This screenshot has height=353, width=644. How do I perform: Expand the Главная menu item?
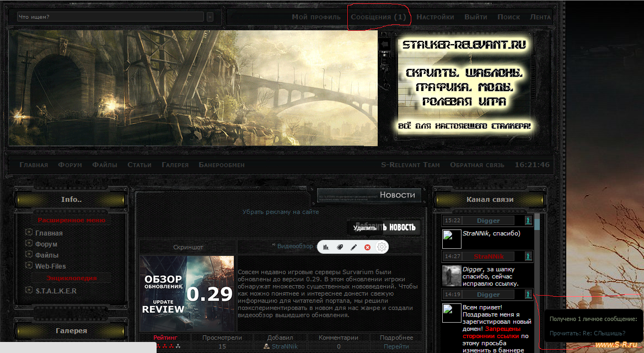[28, 232]
